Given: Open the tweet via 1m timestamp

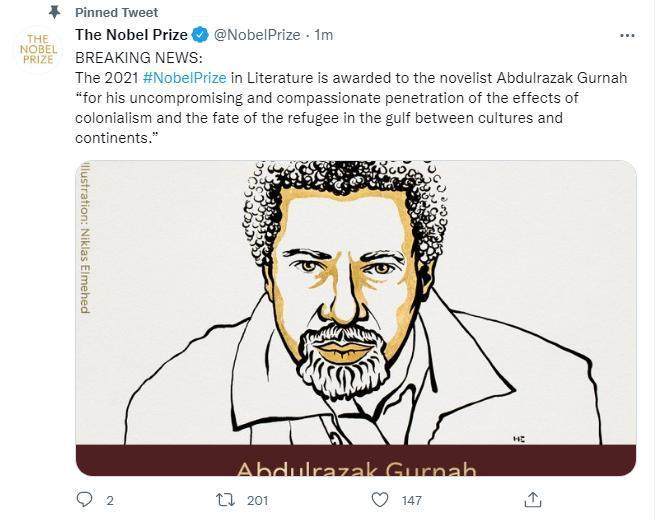Looking at the screenshot, I should click(324, 35).
